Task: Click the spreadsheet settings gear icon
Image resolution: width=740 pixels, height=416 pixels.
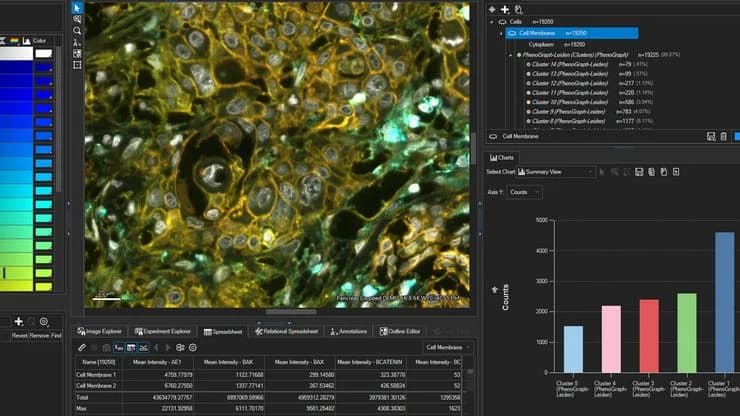Action: pos(193,348)
